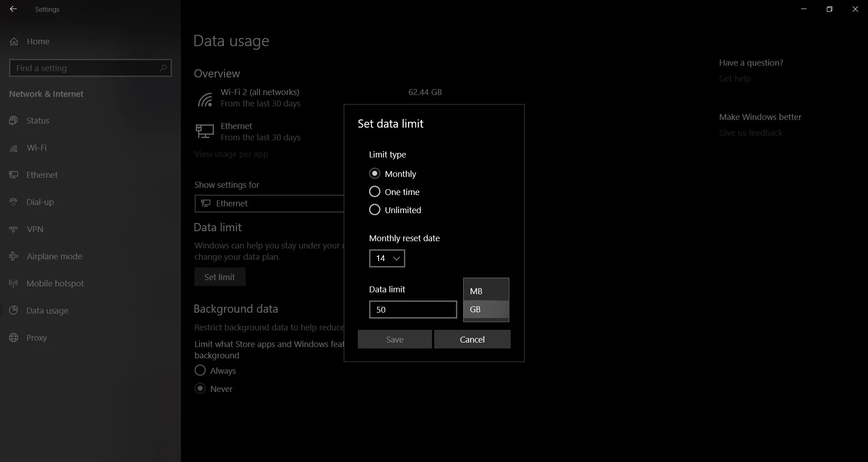Open View usage per app link
868x462 pixels.
[231, 154]
